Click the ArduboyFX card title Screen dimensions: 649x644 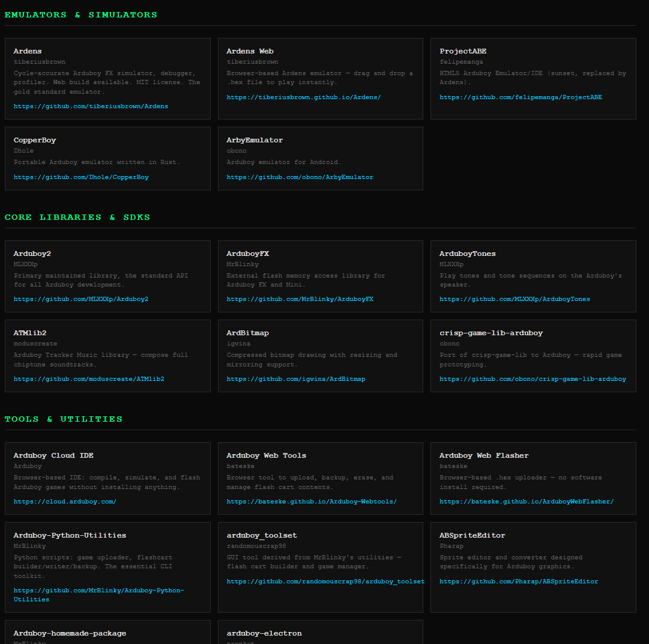[247, 254]
